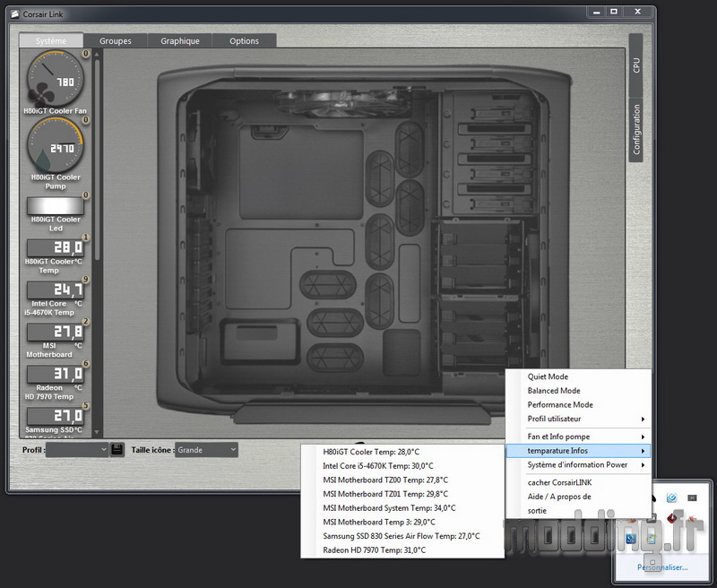This screenshot has height=588, width=717.
Task: Select Quiet Mode from the tray menu
Action: click(578, 376)
